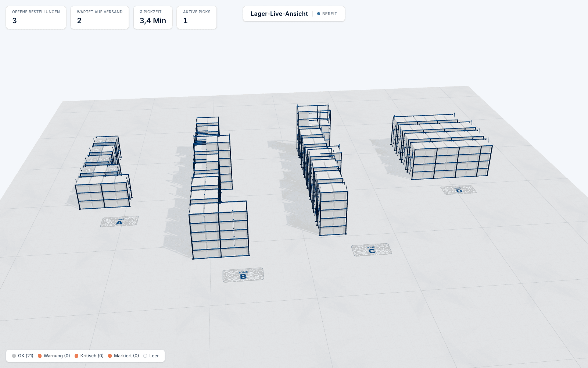Screen dimensions: 588x368
Task: Click the Kritisch (0) legend entry
Action: [89, 356]
